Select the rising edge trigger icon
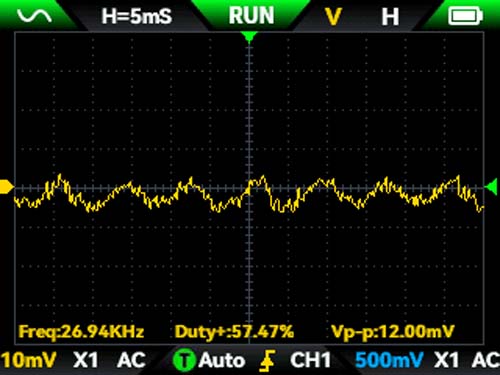The width and height of the screenshot is (500, 375). pyautogui.click(x=267, y=361)
